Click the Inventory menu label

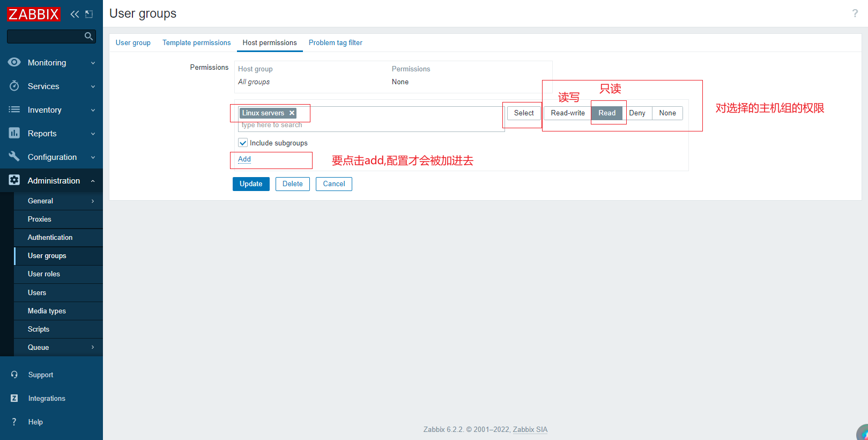pyautogui.click(x=44, y=109)
